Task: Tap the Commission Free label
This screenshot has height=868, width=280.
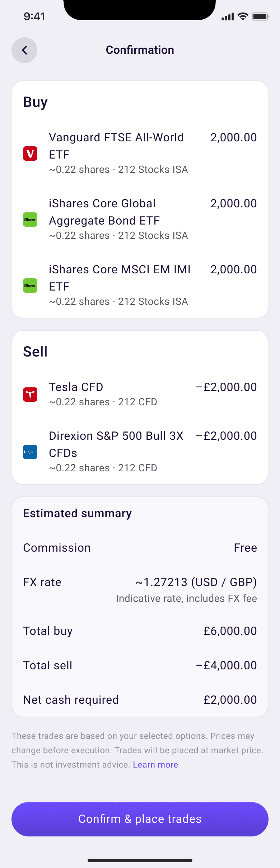Action: pos(245,548)
